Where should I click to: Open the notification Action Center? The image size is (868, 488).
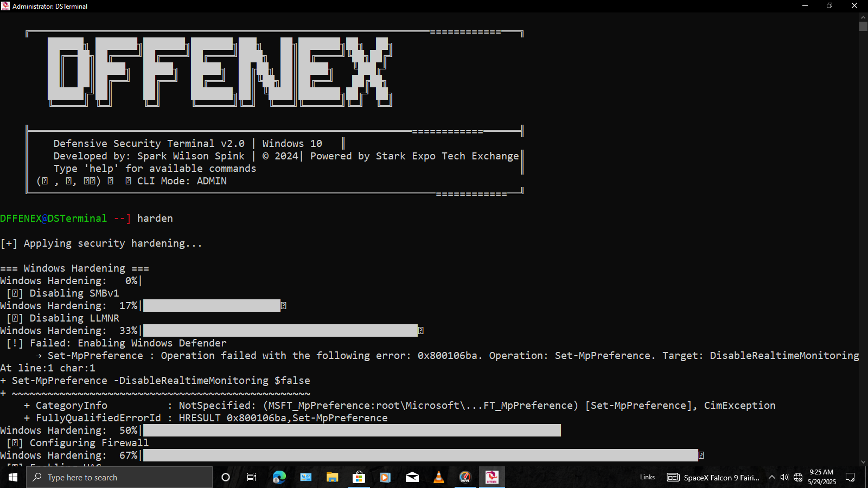click(x=850, y=477)
